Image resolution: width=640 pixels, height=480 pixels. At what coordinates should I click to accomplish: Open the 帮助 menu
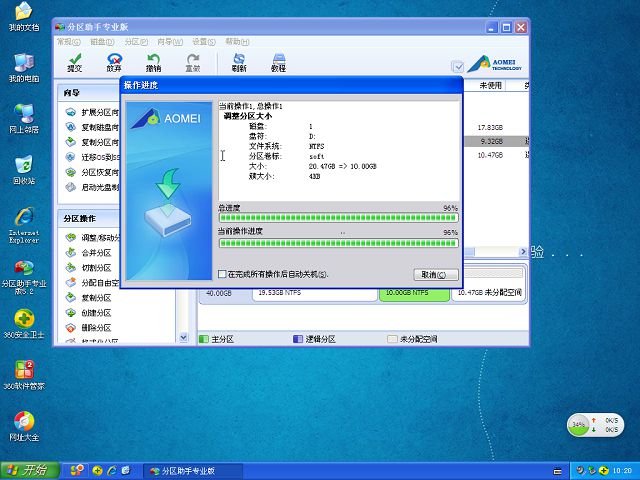tap(237, 42)
